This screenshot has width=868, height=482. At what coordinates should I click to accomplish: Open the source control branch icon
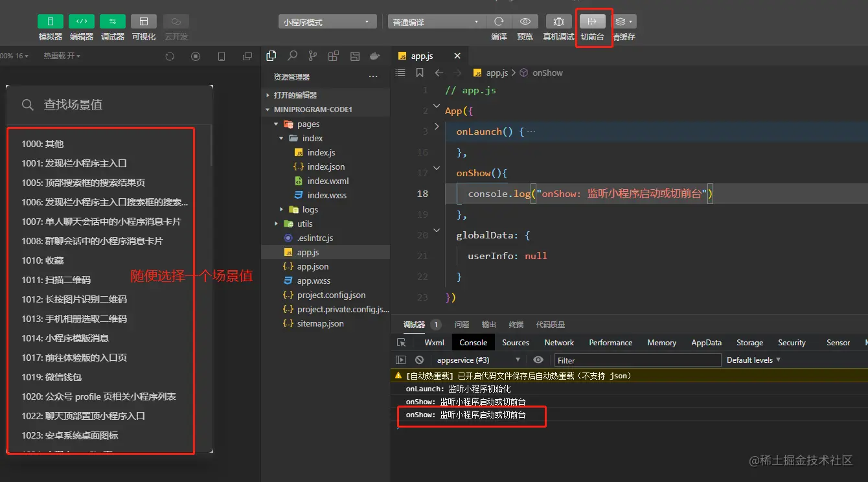[x=313, y=56]
